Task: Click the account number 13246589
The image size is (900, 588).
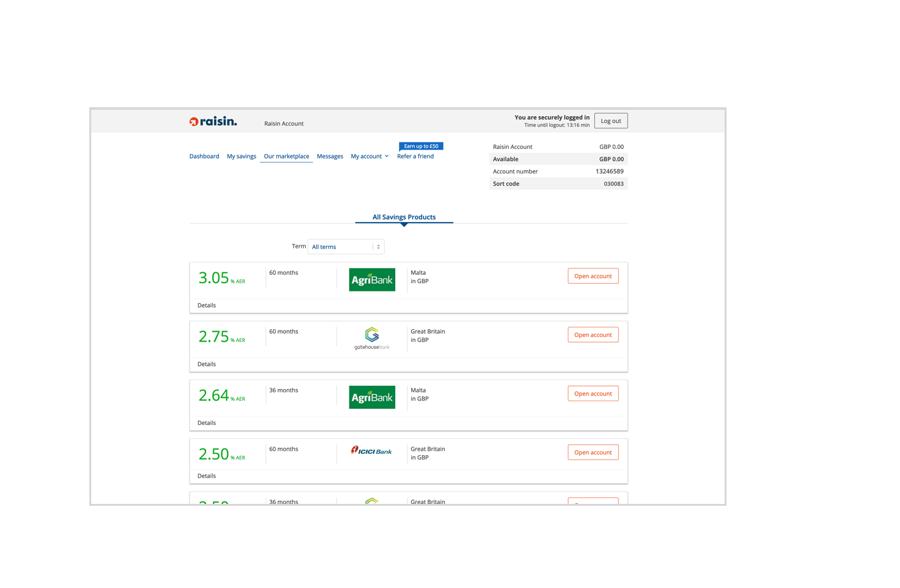Action: pos(610,171)
